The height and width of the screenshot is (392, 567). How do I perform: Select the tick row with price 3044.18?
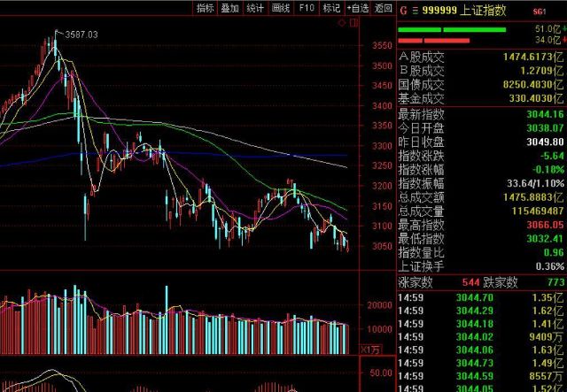[x=481, y=324]
